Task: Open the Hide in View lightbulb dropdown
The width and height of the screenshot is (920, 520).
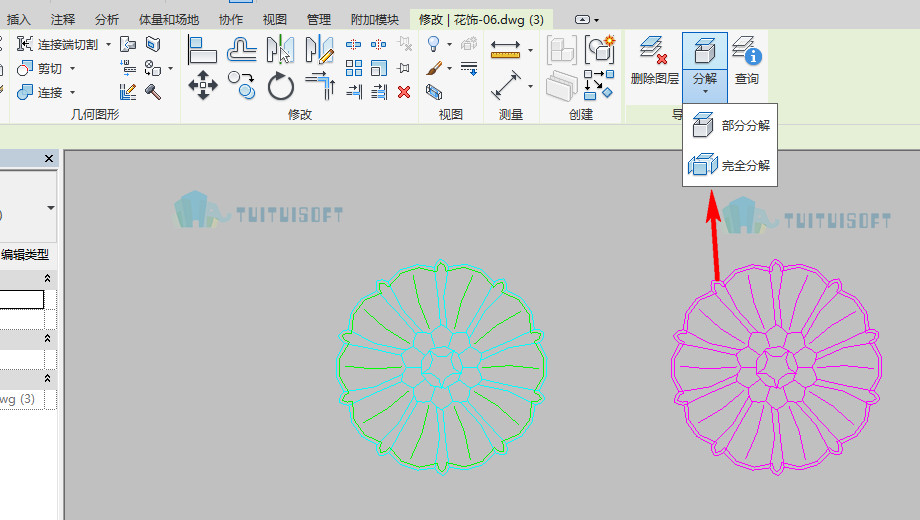Action: tap(449, 45)
